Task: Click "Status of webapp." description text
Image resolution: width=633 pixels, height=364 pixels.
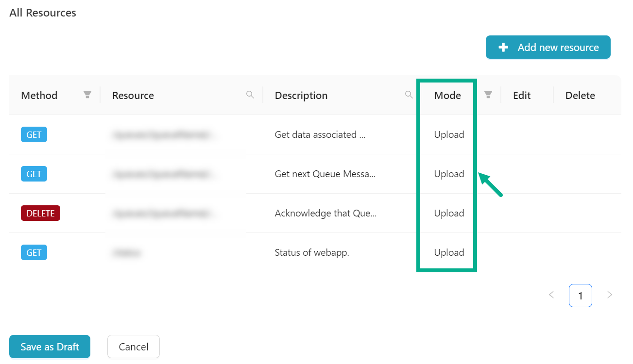Action: [312, 252]
